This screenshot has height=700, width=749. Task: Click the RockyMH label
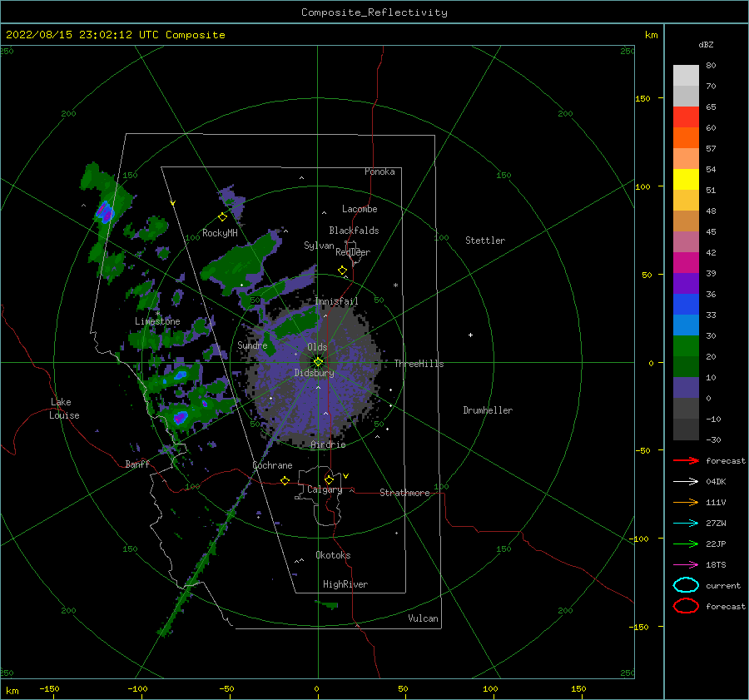pyautogui.click(x=220, y=233)
